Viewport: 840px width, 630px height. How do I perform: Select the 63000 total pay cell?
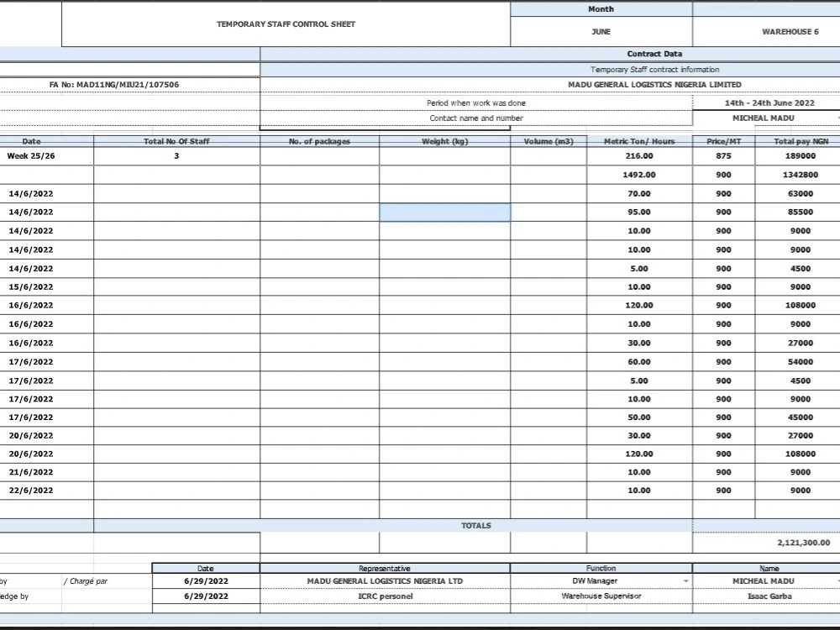(x=798, y=193)
